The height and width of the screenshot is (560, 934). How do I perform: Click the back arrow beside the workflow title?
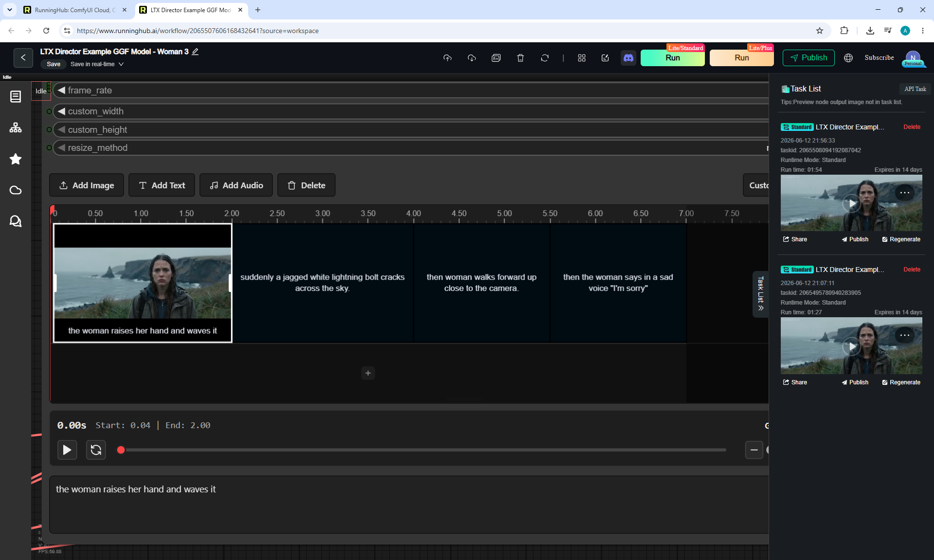point(23,57)
